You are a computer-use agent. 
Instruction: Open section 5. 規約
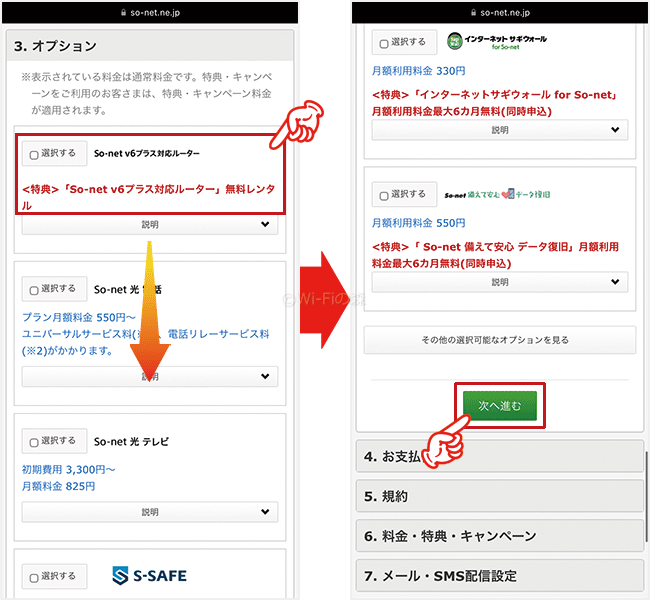[x=500, y=496]
